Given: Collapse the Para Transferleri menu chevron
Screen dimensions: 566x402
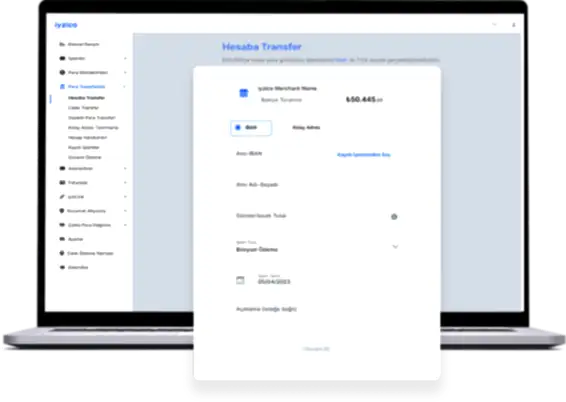Looking at the screenshot, I should 125,86.
